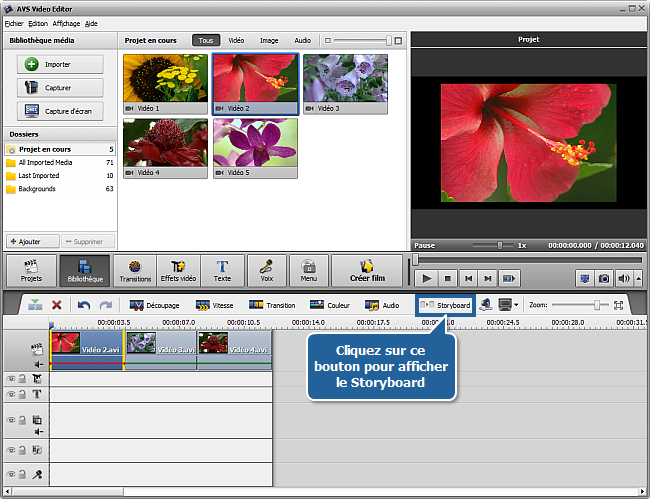Open the Effets vidéo panel
Screen dimensions: 650x499
(178, 271)
